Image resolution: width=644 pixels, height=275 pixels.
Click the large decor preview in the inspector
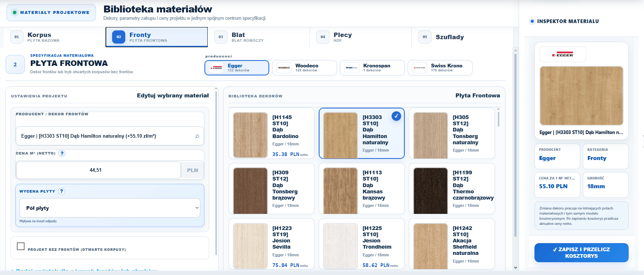coord(581,96)
